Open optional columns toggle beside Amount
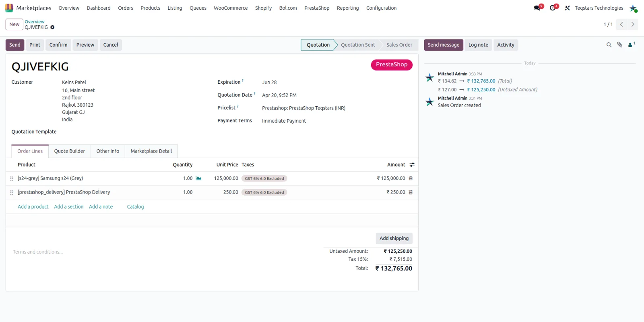The image size is (644, 322). [x=412, y=165]
